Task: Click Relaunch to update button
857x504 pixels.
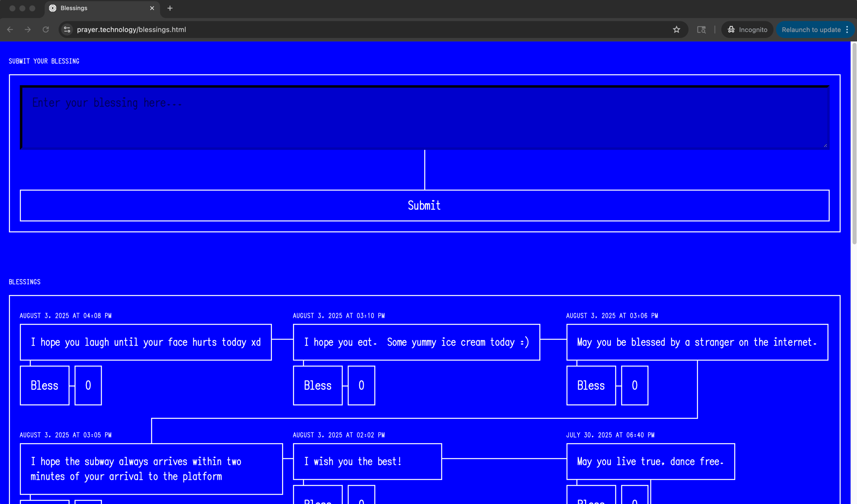Action: (x=811, y=30)
